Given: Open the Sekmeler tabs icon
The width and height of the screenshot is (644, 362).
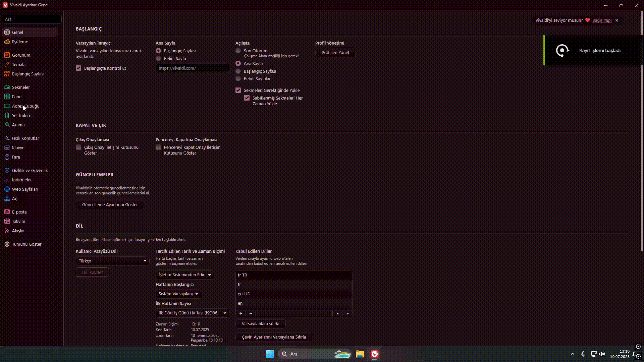Looking at the screenshot, I should 7,87.
